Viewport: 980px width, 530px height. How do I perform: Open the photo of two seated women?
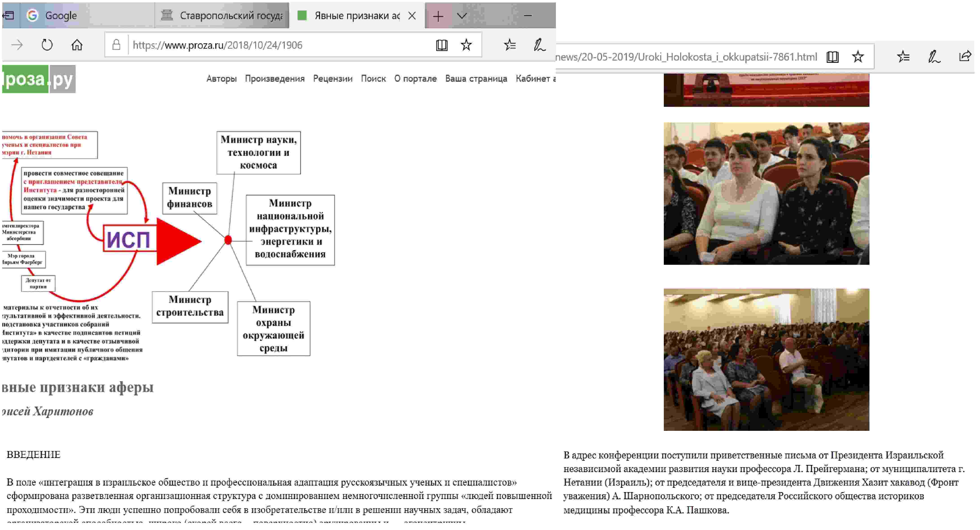point(766,193)
